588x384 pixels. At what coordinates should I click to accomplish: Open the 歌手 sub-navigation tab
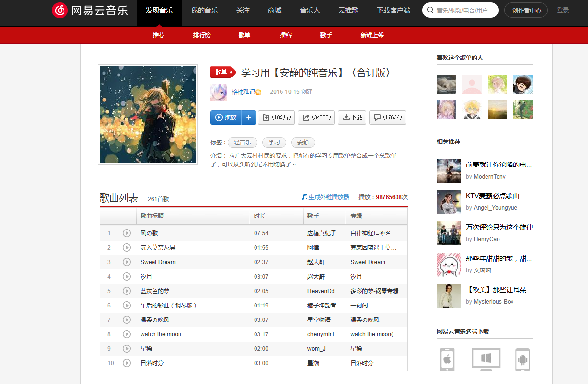point(326,35)
